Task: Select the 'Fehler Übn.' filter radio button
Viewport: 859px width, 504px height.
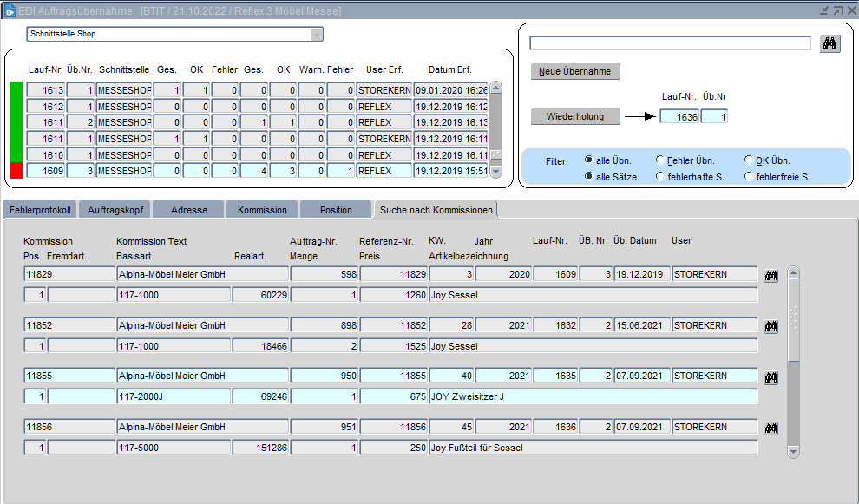Action: 661,160
